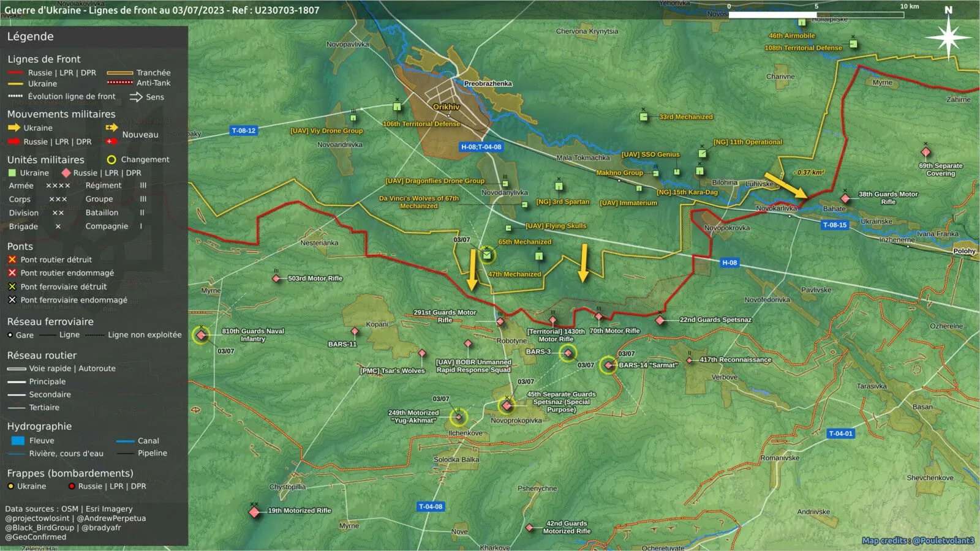Screen dimensions: 980x551
Task: Select the Shevchenkove village label
Action: point(930,478)
